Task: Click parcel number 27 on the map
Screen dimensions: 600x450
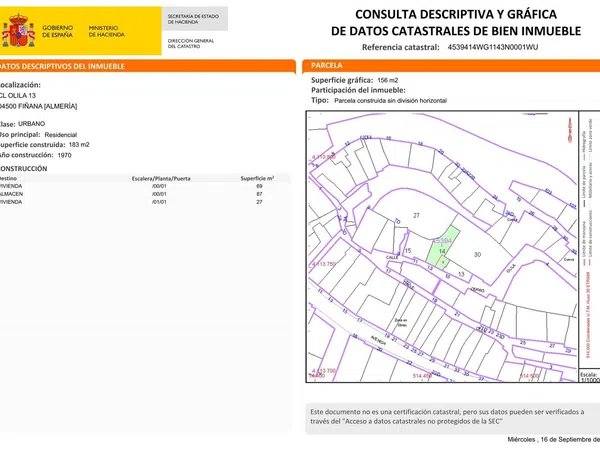Action: tap(416, 215)
